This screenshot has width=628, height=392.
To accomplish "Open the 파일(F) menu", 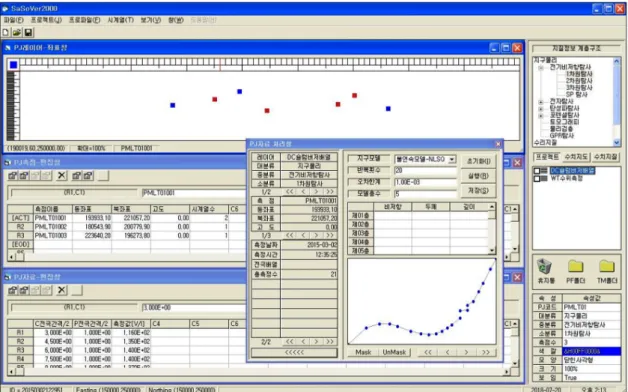I will coord(14,20).
